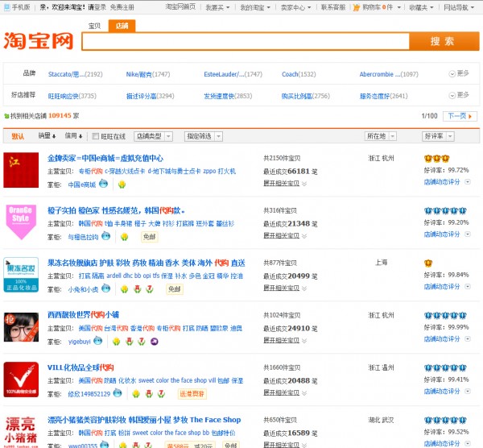Open red 江 shop thumbnail
The height and width of the screenshot is (448, 483).
click(x=21, y=170)
